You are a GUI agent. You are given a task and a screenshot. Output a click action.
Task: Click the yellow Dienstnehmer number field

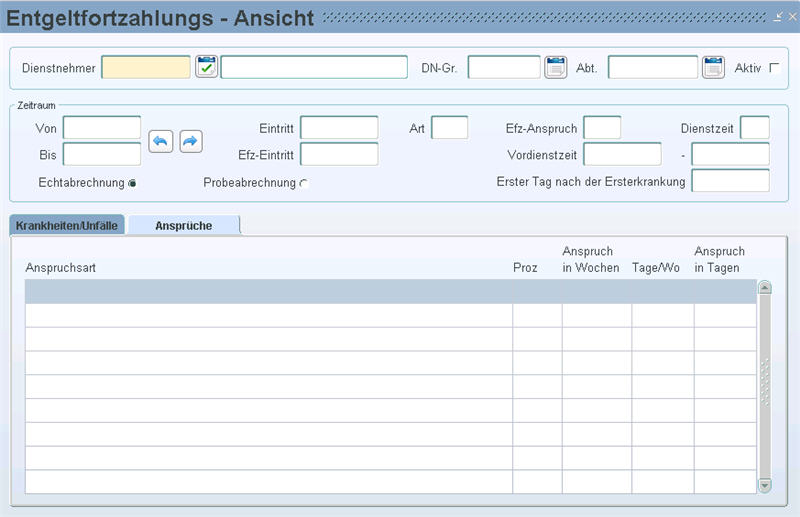tap(146, 67)
